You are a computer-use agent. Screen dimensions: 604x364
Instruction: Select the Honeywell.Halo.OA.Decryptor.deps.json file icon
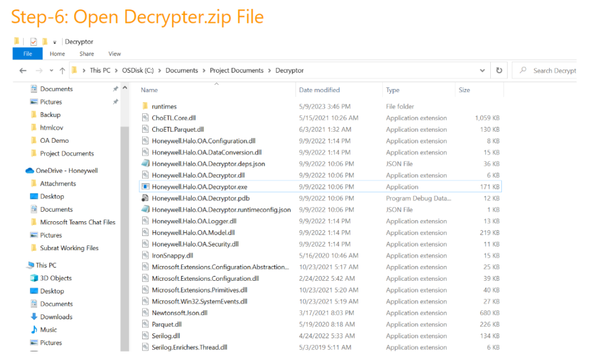click(x=146, y=164)
